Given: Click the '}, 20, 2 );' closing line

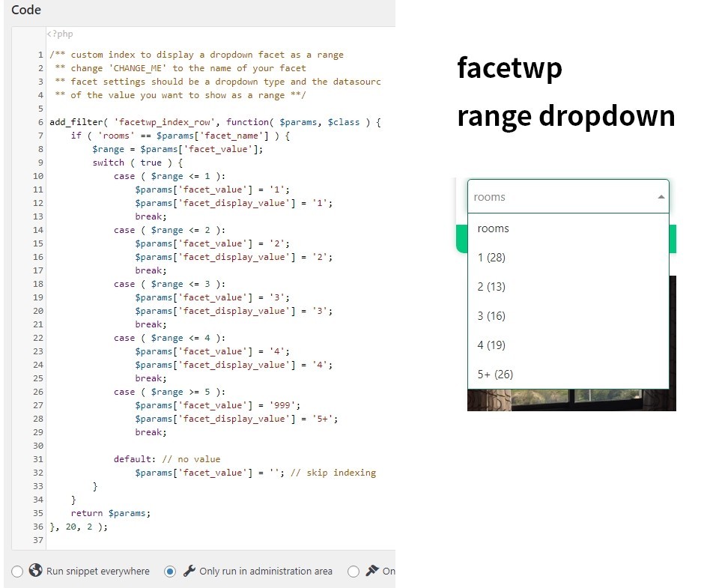Looking at the screenshot, I should tap(79, 527).
